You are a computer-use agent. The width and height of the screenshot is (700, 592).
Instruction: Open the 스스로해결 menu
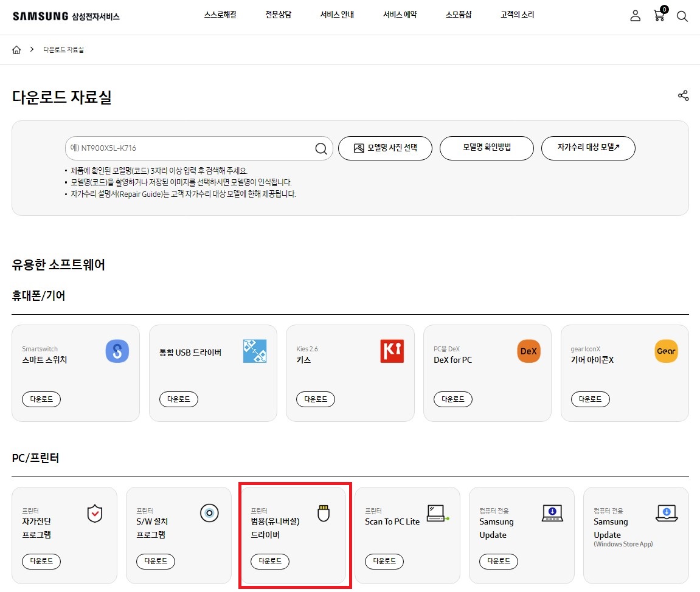[x=220, y=15]
